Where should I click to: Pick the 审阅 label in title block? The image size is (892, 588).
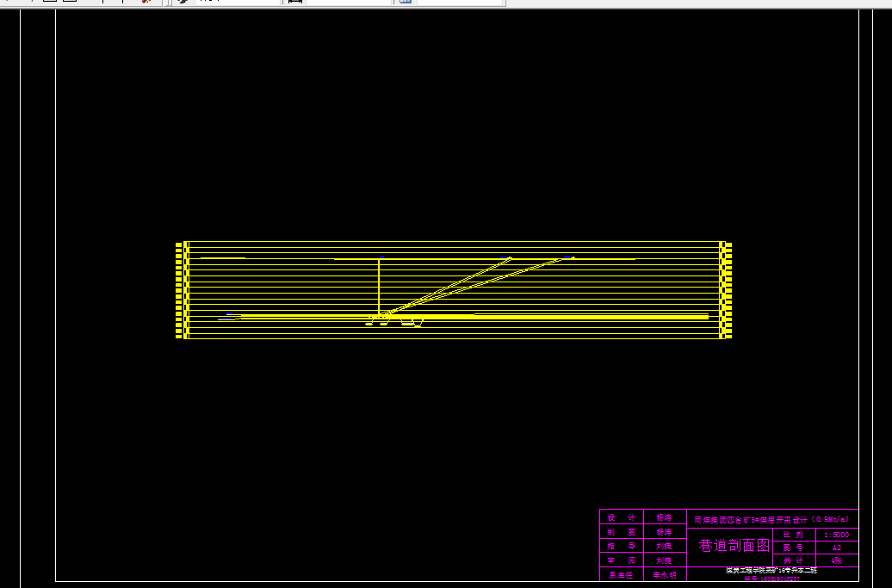(x=622, y=560)
